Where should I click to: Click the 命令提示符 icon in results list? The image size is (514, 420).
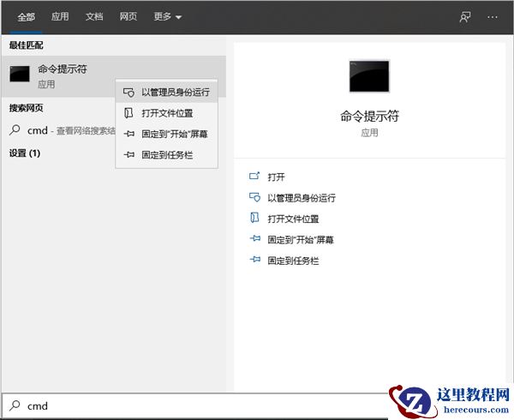coord(20,74)
